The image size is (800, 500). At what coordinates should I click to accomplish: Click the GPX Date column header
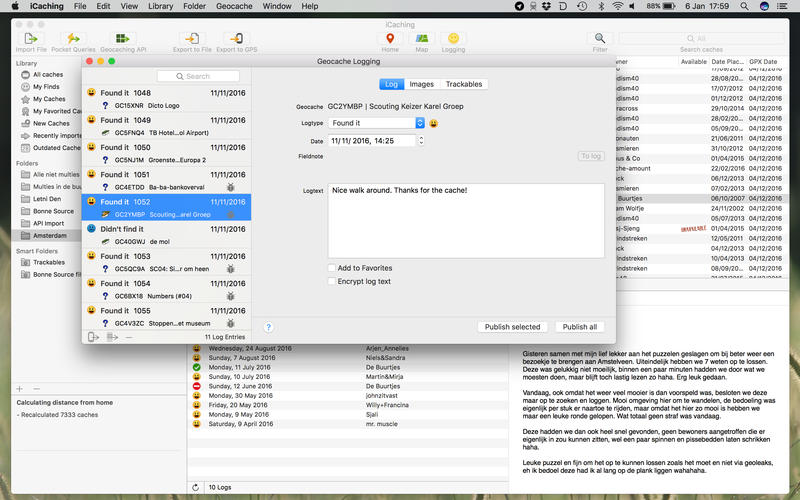tap(763, 62)
